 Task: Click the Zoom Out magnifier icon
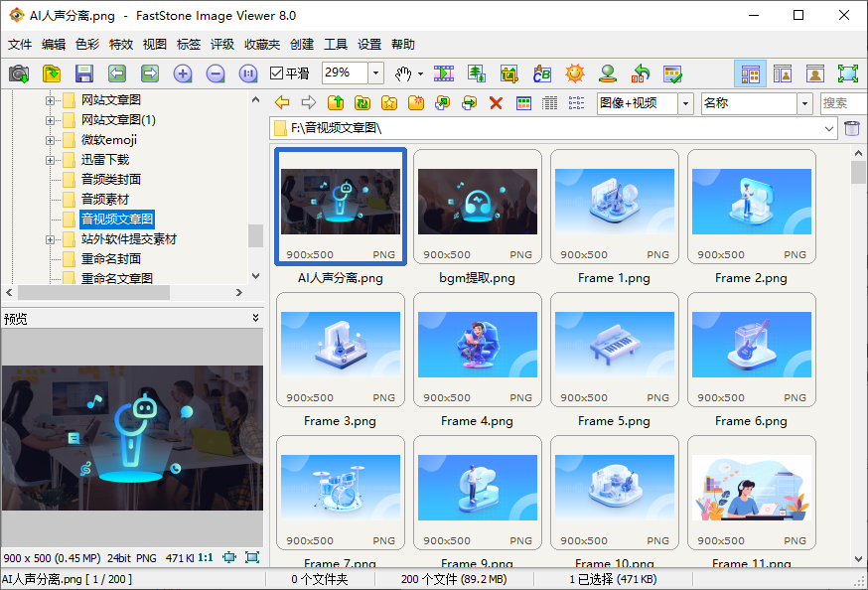(x=216, y=74)
